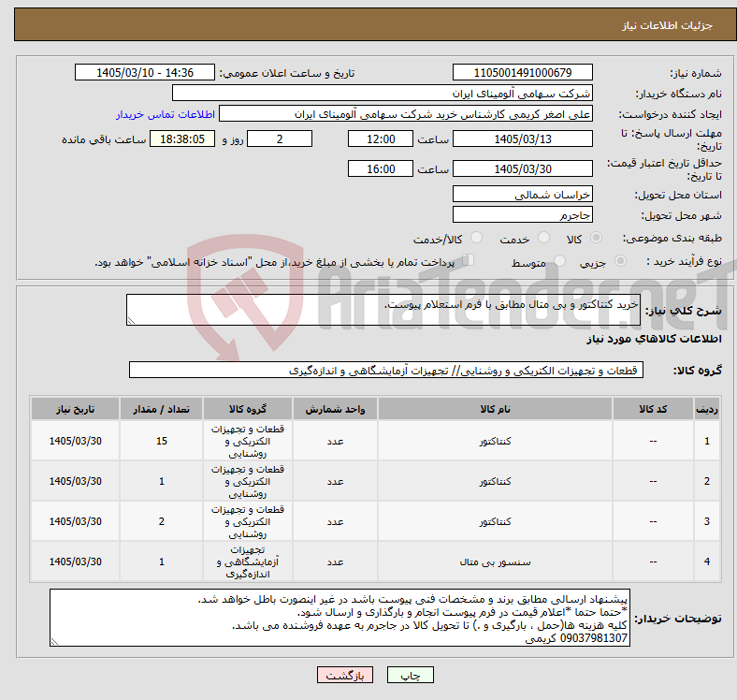Click quantity 15 in row 1
Image resolution: width=737 pixels, height=700 pixels.
pos(162,441)
